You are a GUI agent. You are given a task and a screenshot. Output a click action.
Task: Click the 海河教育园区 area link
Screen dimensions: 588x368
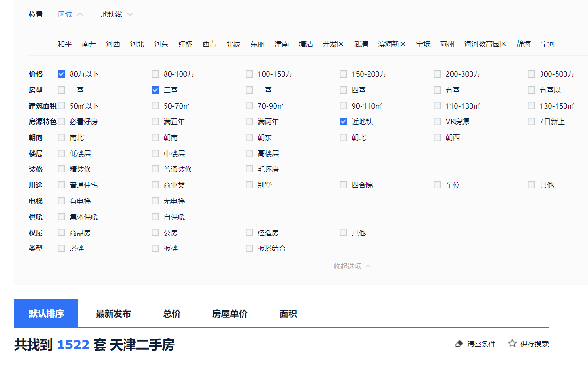[x=485, y=44]
